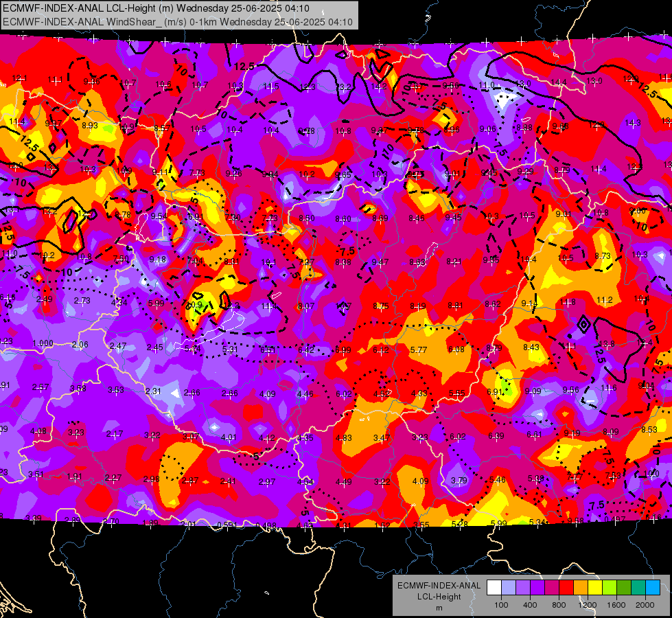Click the 3.79 value on the map
Screen dimensions: 672x618
(x=459, y=481)
